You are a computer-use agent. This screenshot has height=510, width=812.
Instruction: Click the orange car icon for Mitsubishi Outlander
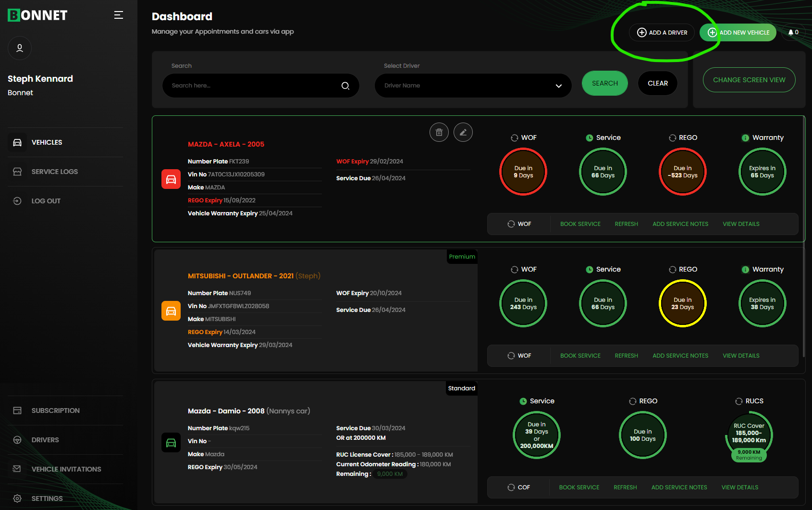tap(171, 311)
